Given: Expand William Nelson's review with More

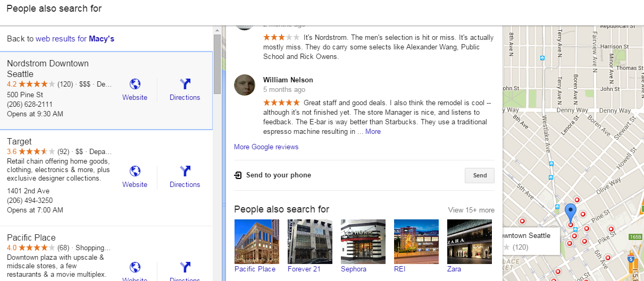Looking at the screenshot, I should [373, 131].
